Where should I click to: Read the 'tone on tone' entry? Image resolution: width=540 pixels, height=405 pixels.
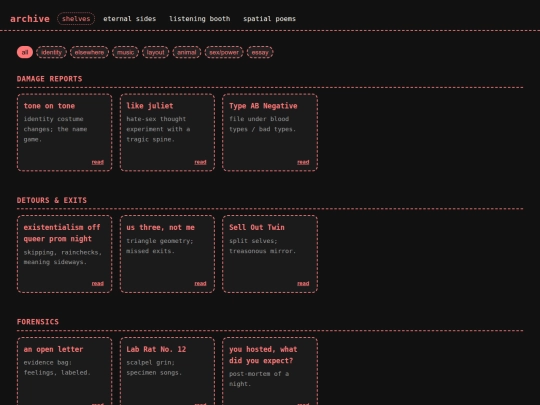[x=97, y=162]
